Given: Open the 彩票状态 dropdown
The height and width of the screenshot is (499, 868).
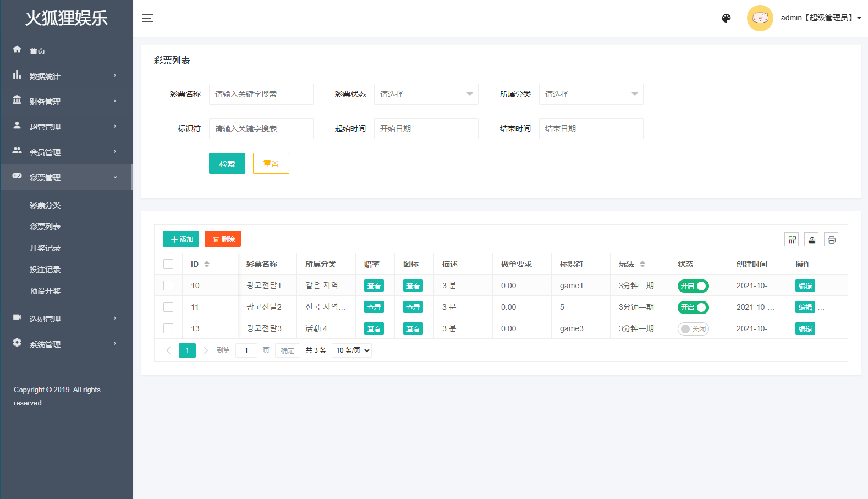Looking at the screenshot, I should click(x=426, y=94).
